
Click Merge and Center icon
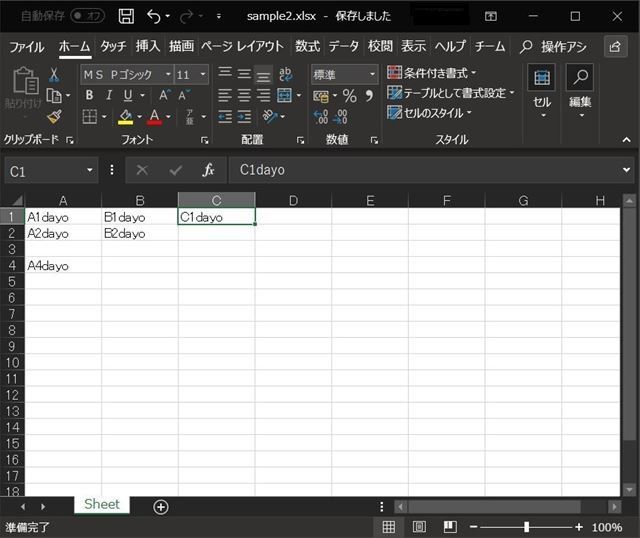click(284, 96)
